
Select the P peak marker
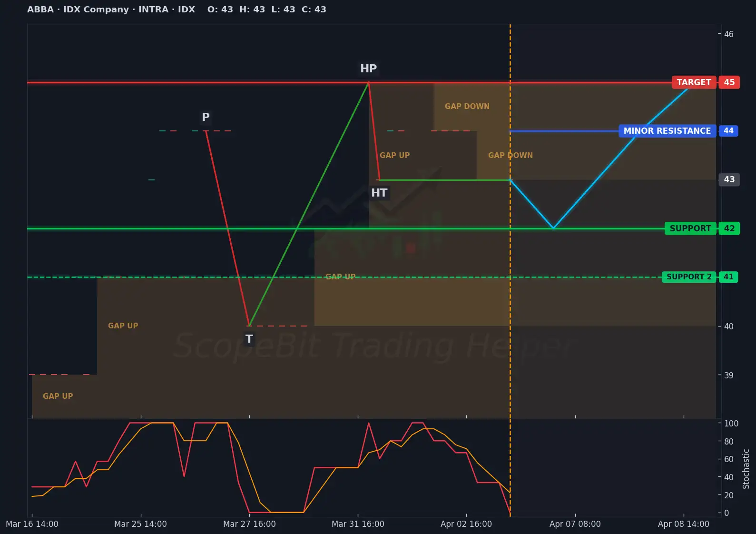click(x=206, y=117)
